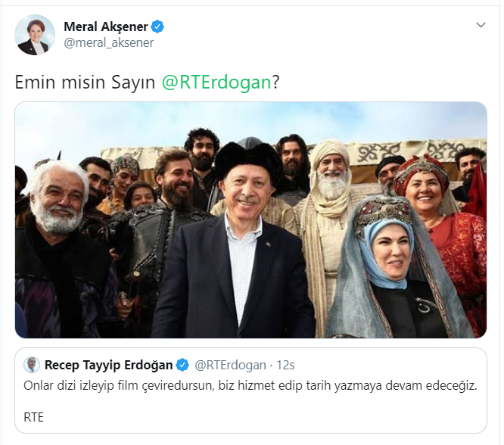Open the attached group photo
504x445 pixels.
point(250,220)
